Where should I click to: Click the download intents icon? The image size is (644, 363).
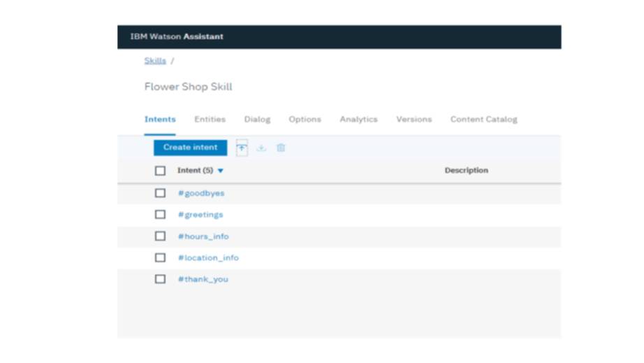click(x=261, y=148)
